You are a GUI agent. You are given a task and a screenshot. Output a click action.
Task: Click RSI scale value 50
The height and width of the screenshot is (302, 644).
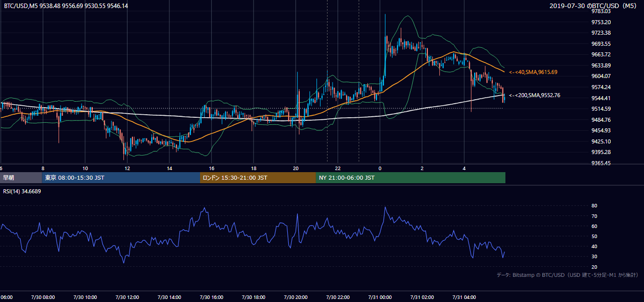tap(594, 236)
